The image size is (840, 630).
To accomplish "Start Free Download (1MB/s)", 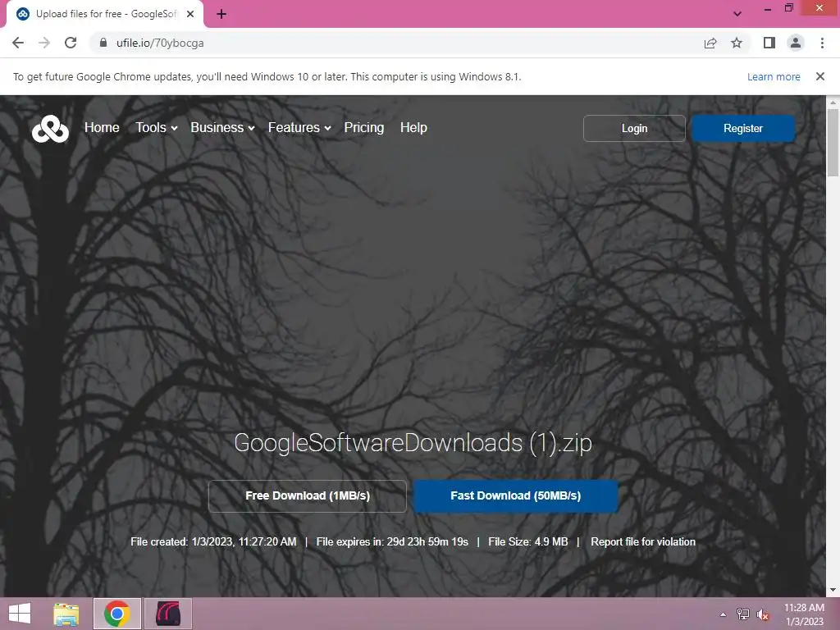I will click(x=308, y=496).
